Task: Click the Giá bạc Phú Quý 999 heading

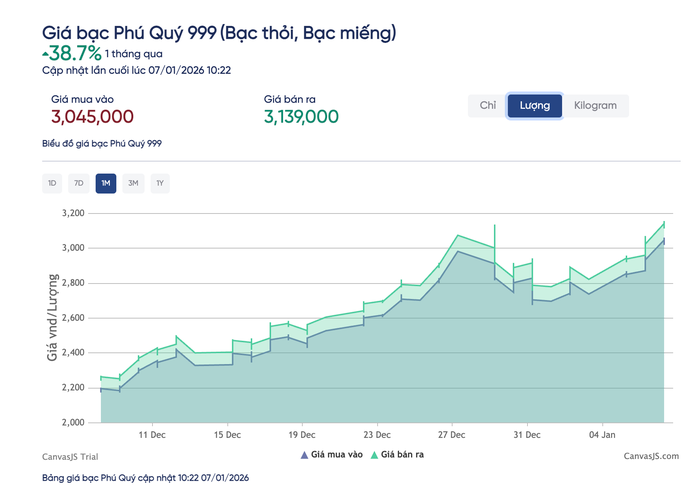Action: tap(218, 33)
